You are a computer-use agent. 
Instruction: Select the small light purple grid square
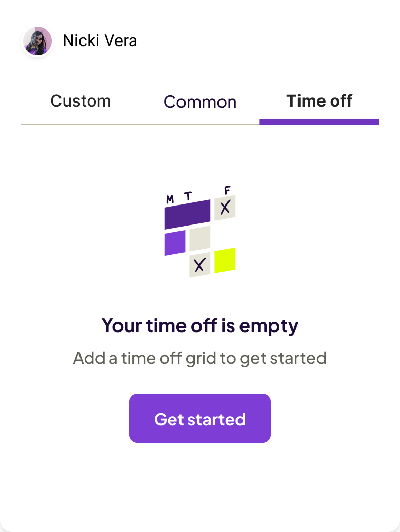(175, 242)
